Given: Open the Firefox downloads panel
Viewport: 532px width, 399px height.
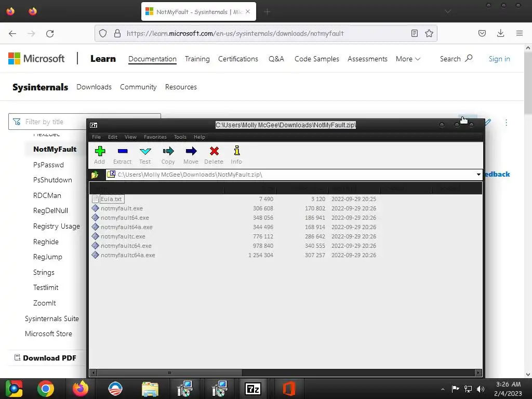Looking at the screenshot, I should pos(500,33).
